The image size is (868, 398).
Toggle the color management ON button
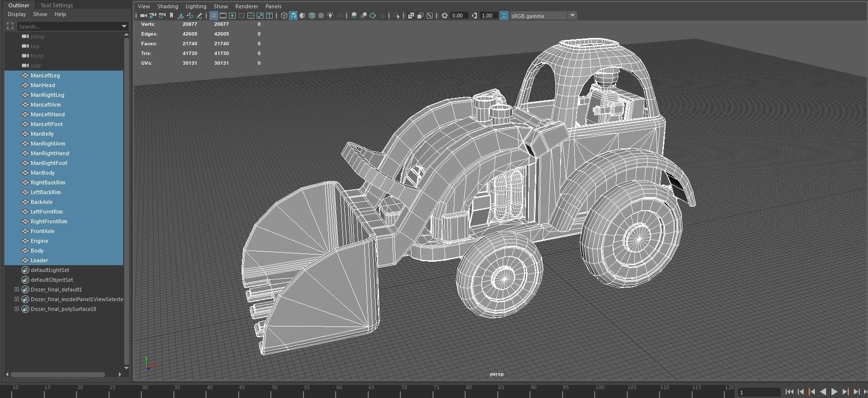pyautogui.click(x=504, y=16)
